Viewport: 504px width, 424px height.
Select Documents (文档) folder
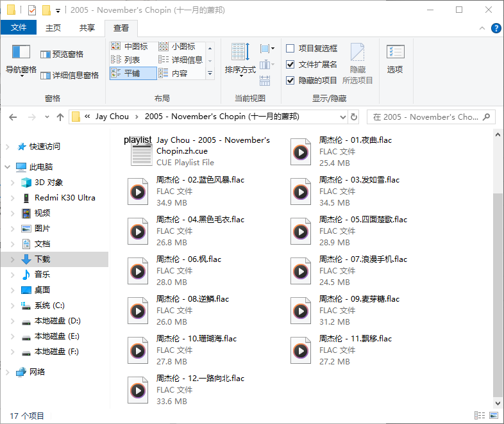(42, 244)
